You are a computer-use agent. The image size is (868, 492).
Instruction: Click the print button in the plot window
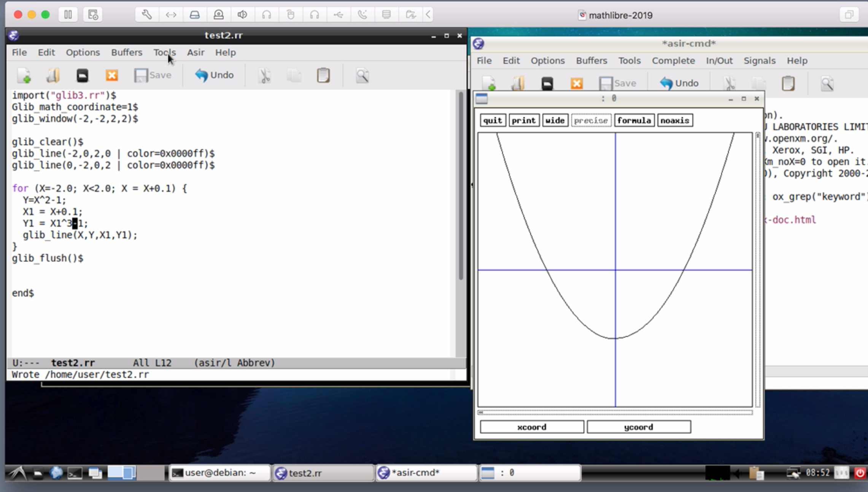click(x=524, y=121)
